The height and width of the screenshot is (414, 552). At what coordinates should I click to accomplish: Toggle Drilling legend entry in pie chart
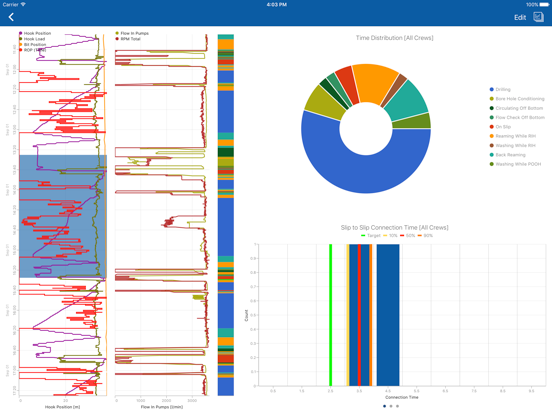(x=500, y=89)
